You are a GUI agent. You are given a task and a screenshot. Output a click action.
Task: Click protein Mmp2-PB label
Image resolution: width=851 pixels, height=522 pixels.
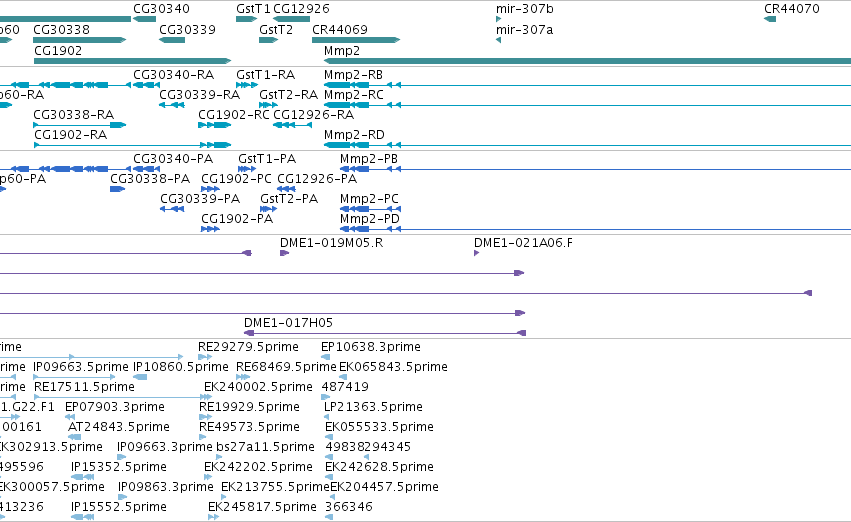click(x=369, y=158)
